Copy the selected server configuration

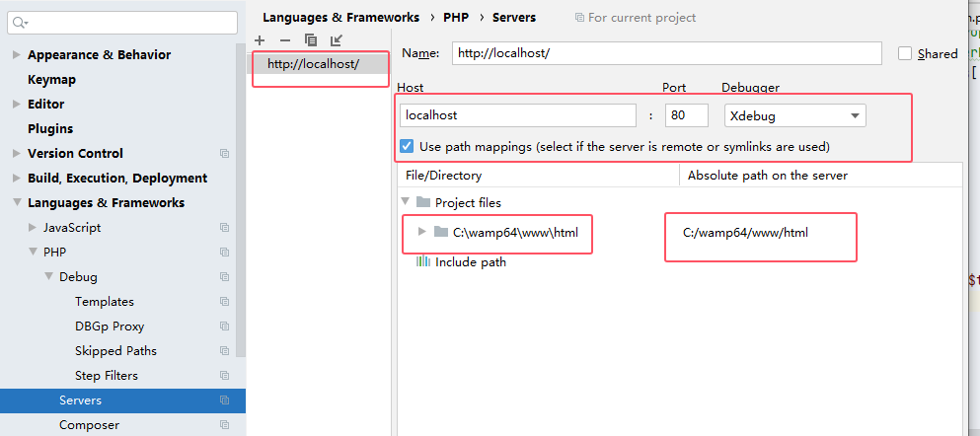pos(311,40)
